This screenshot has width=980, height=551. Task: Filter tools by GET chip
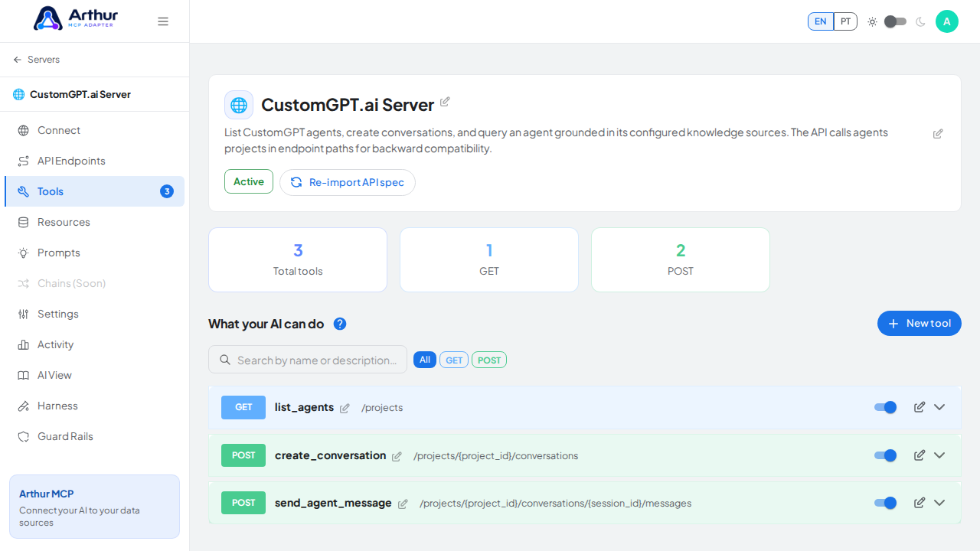tap(454, 360)
